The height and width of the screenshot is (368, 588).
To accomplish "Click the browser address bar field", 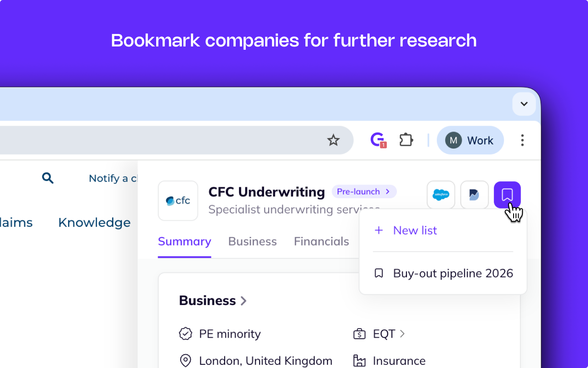I will [x=176, y=140].
